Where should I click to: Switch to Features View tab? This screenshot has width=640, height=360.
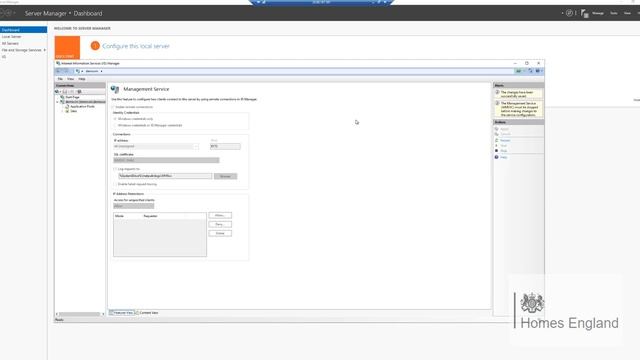(x=121, y=313)
